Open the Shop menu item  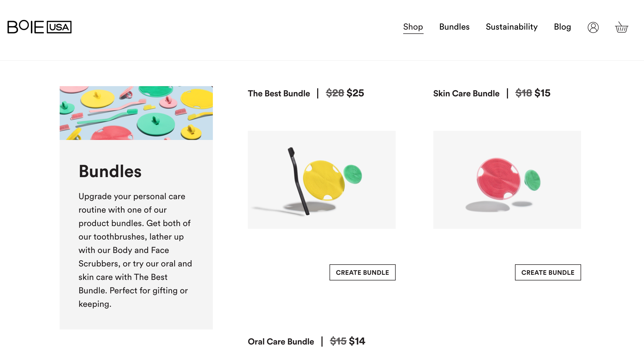tap(413, 27)
